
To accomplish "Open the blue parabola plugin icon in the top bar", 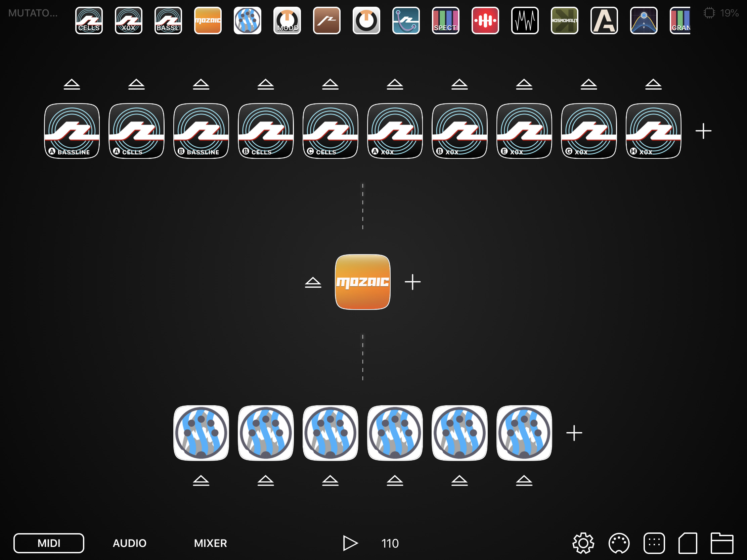I will click(644, 20).
